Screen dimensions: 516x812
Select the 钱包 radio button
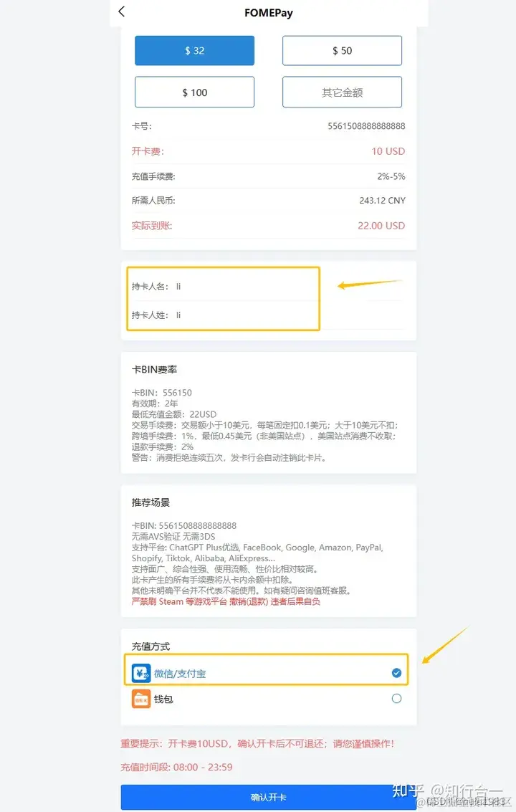pyautogui.click(x=396, y=699)
